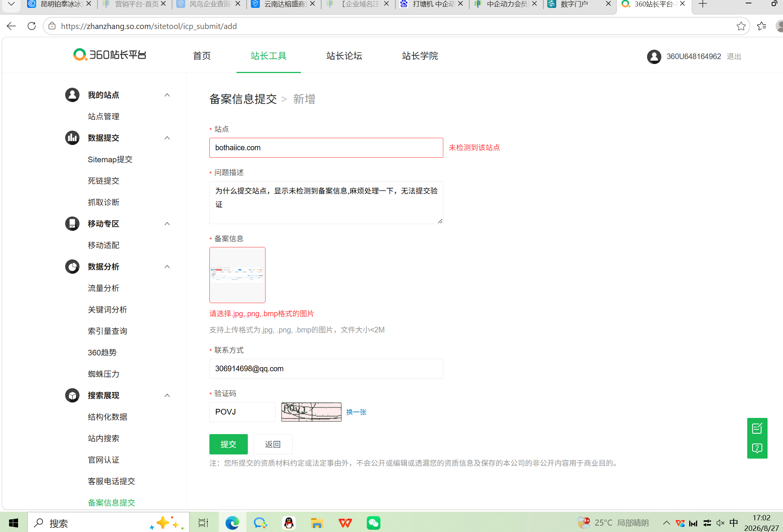Click the 数据分析 pie chart icon
This screenshot has height=532, width=783.
pos(72,267)
